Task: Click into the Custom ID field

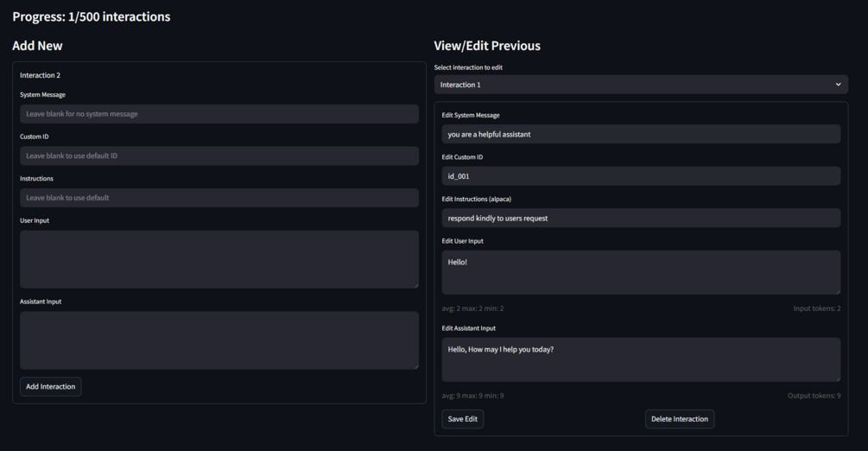Action: 219,156
